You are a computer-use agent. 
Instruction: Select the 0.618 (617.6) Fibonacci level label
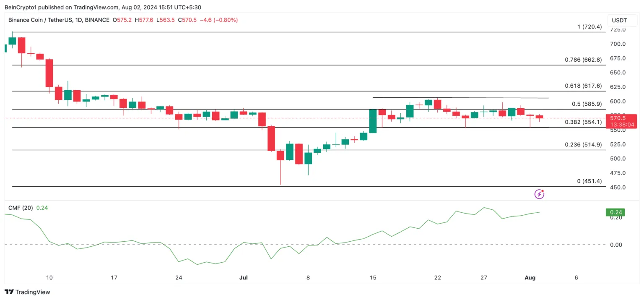tap(583, 86)
